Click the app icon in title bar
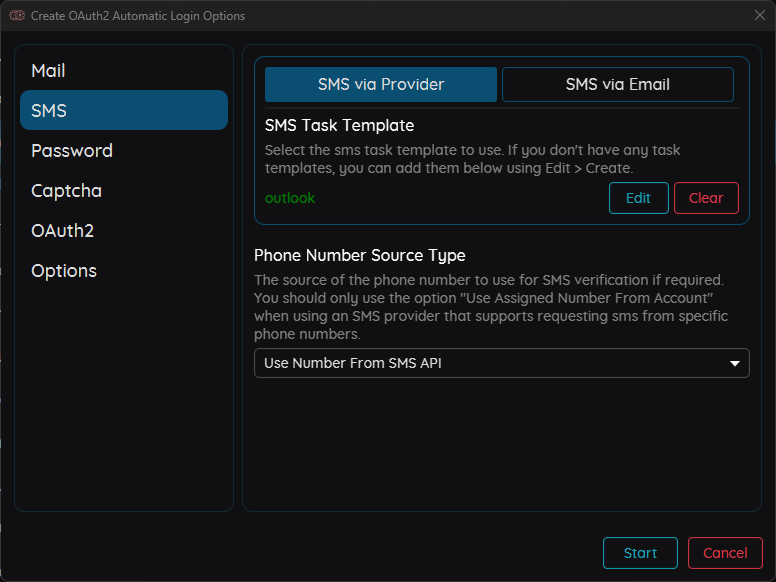 pos(17,16)
